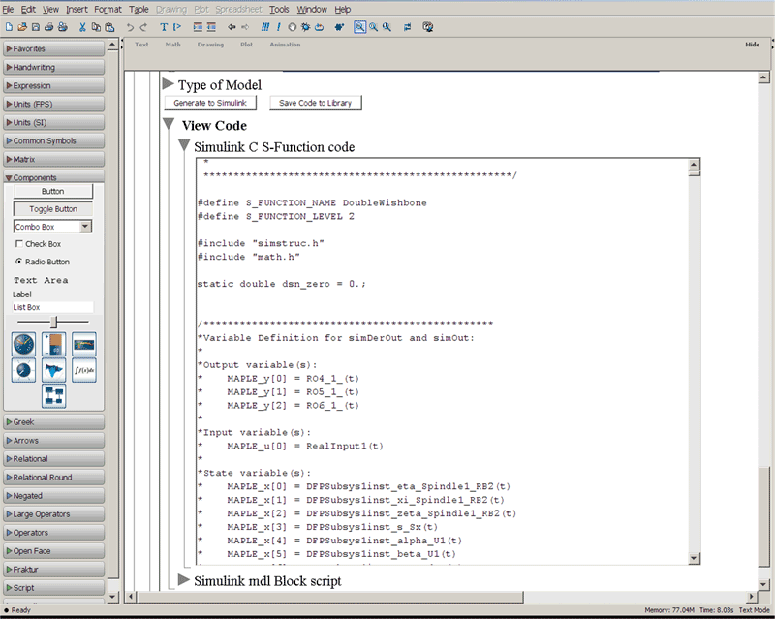Click the Undo arrow icon

tap(131, 27)
